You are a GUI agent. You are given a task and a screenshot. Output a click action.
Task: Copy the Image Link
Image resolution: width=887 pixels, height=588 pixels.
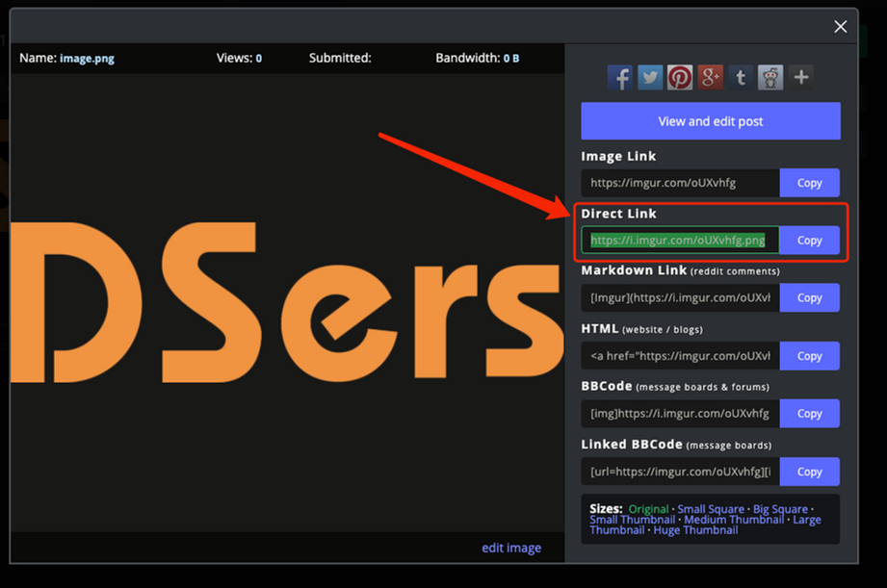pyautogui.click(x=810, y=183)
